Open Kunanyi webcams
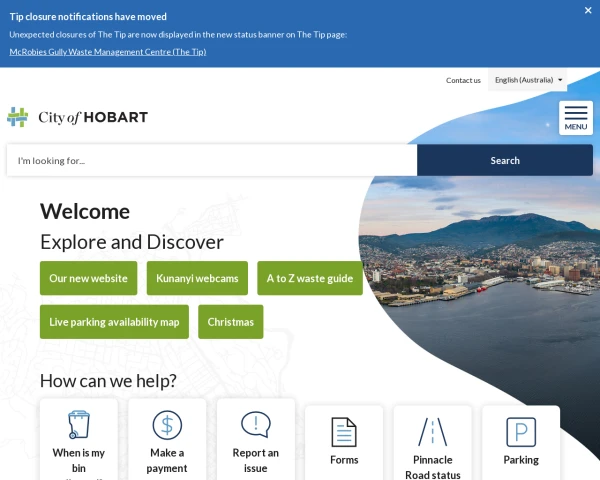 [197, 278]
